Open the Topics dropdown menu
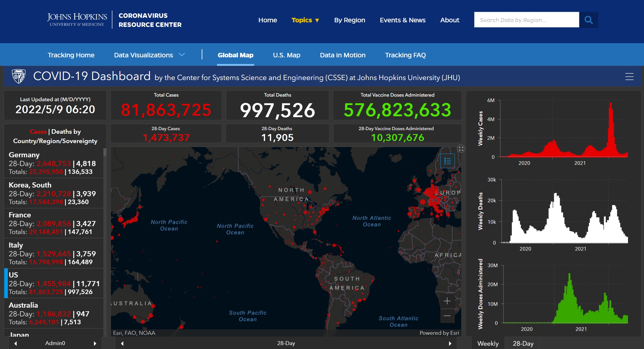Image resolution: width=644 pixels, height=349 pixels. [x=305, y=20]
